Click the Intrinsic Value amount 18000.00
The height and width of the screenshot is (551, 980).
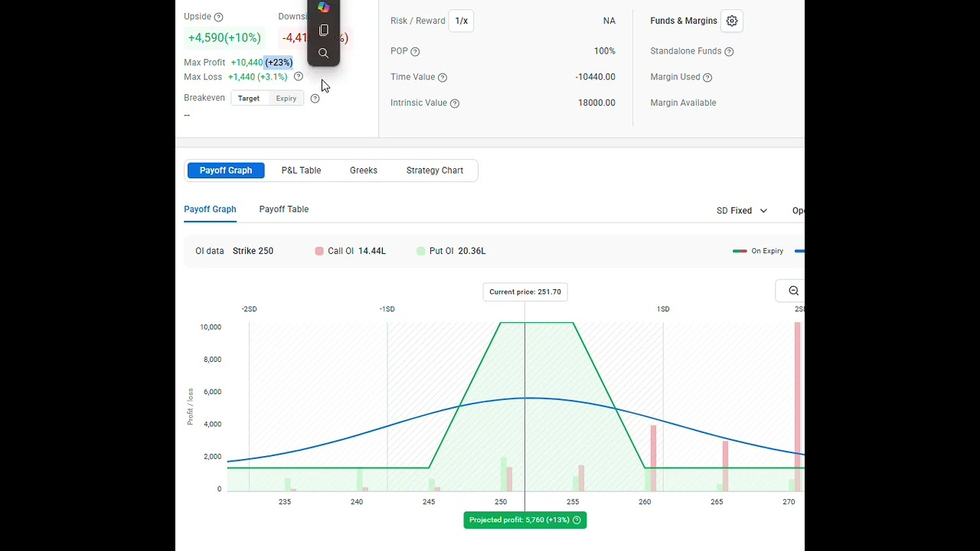tap(596, 103)
